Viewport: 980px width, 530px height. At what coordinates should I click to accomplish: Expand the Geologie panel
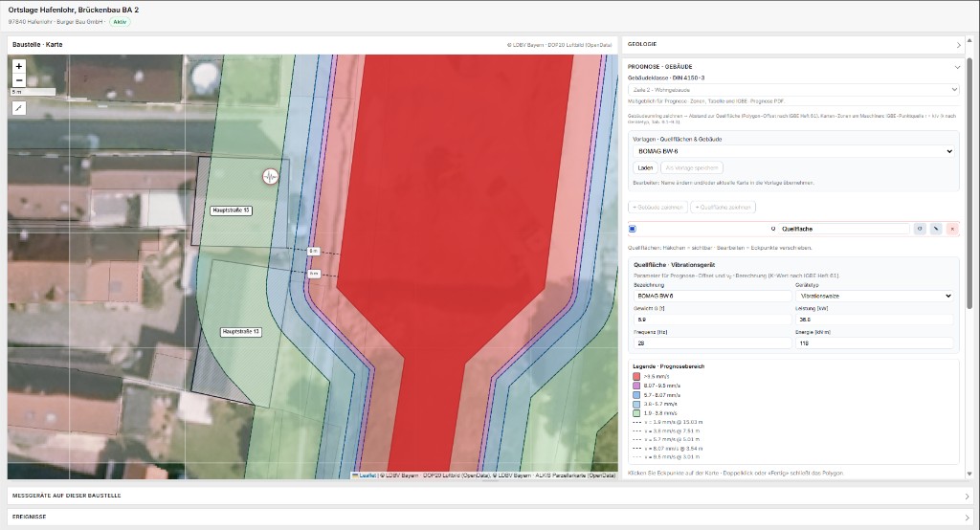coord(793,44)
